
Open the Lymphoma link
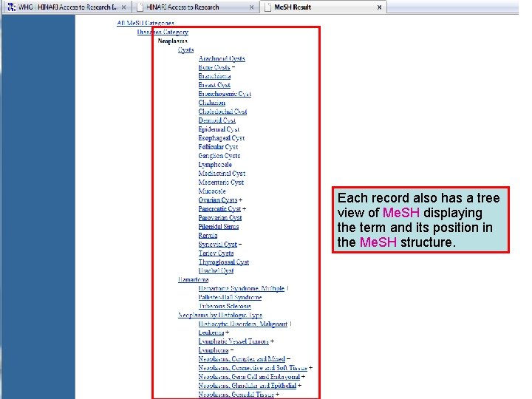[214, 350]
